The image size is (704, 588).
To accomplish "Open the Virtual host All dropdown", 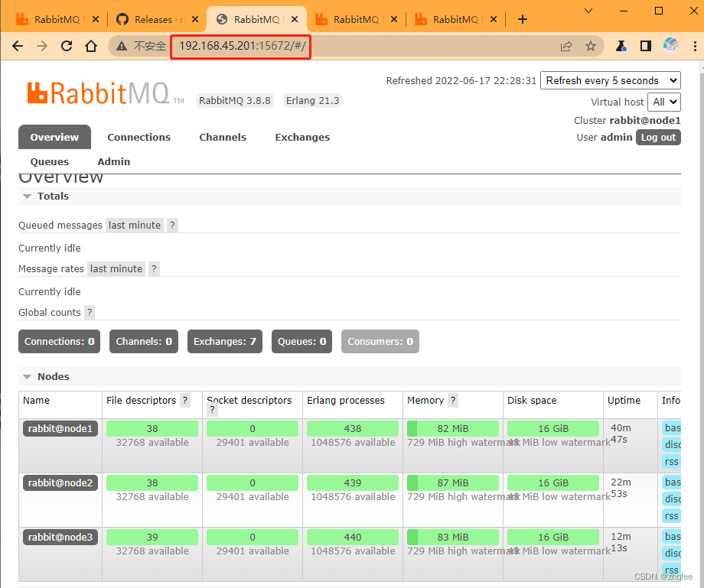I will [x=664, y=102].
